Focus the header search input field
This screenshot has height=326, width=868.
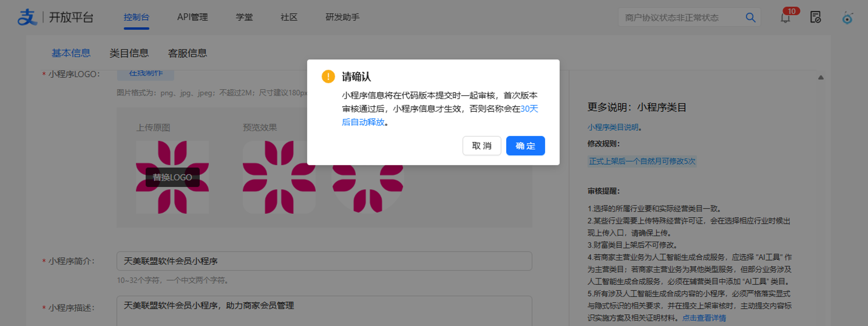click(681, 17)
